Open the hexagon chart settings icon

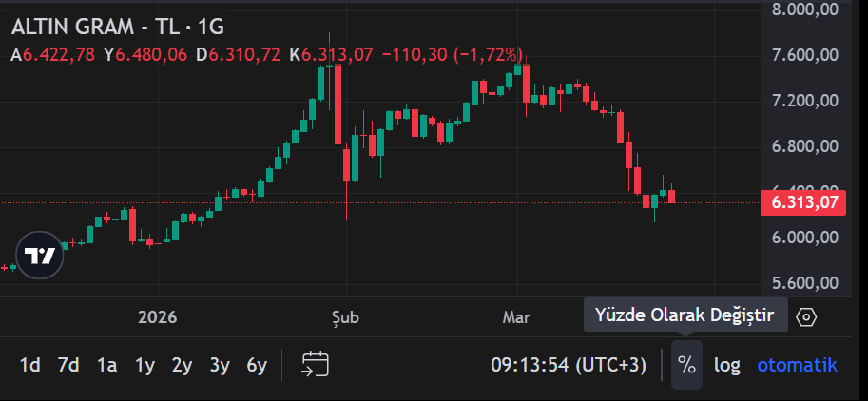point(806,316)
